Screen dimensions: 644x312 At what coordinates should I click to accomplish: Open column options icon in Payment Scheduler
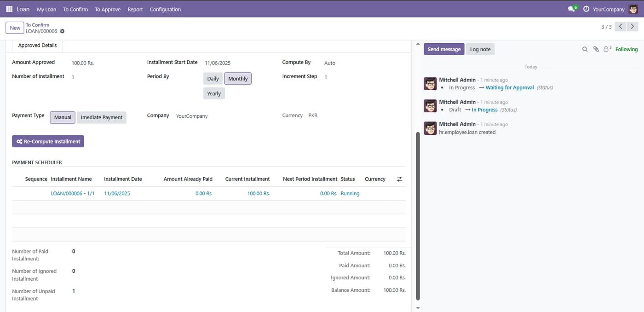point(399,179)
